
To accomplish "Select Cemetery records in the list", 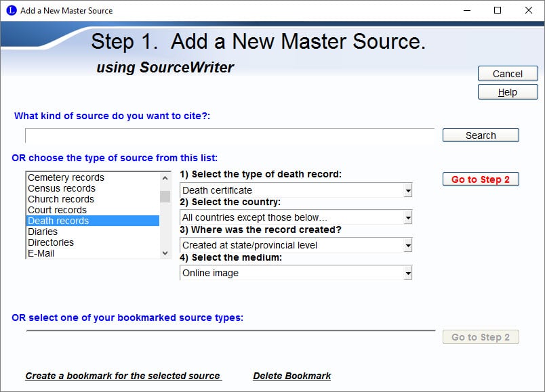I will pos(93,177).
